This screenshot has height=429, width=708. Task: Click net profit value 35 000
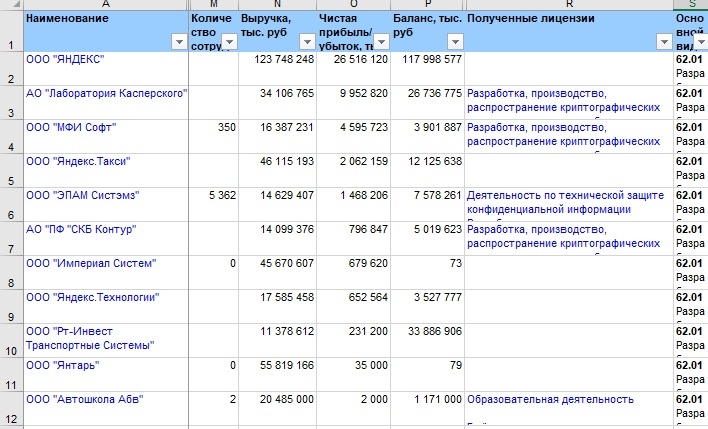click(354, 374)
